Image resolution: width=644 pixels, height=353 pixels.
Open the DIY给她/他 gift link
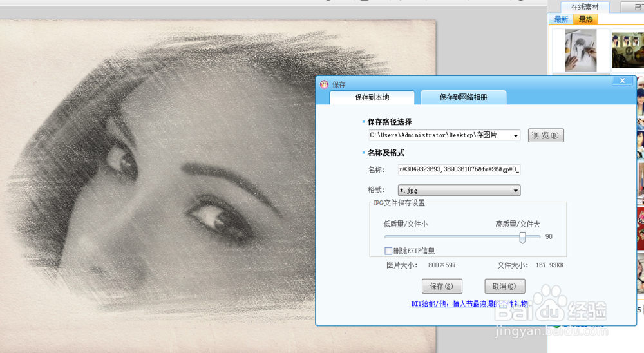tap(469, 303)
